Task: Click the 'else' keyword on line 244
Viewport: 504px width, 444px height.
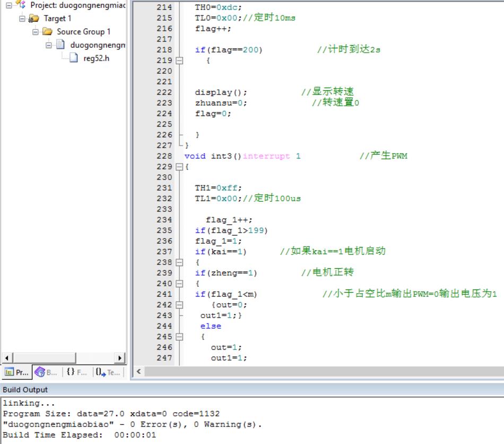Action: [211, 326]
